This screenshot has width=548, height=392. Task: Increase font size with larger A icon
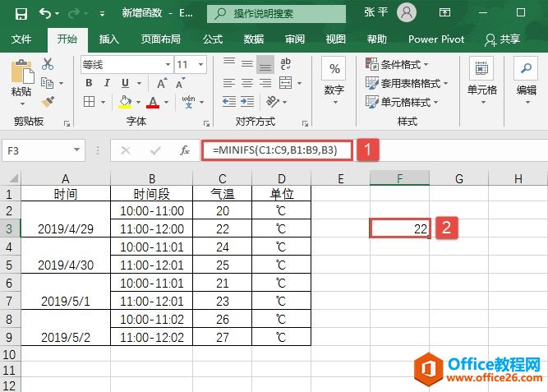pos(162,83)
